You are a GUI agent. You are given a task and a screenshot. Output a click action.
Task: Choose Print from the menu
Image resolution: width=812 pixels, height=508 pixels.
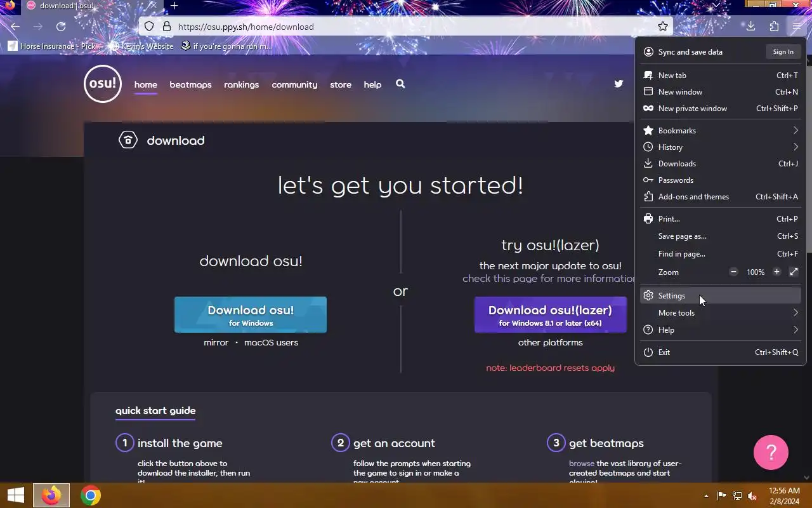tap(721, 218)
